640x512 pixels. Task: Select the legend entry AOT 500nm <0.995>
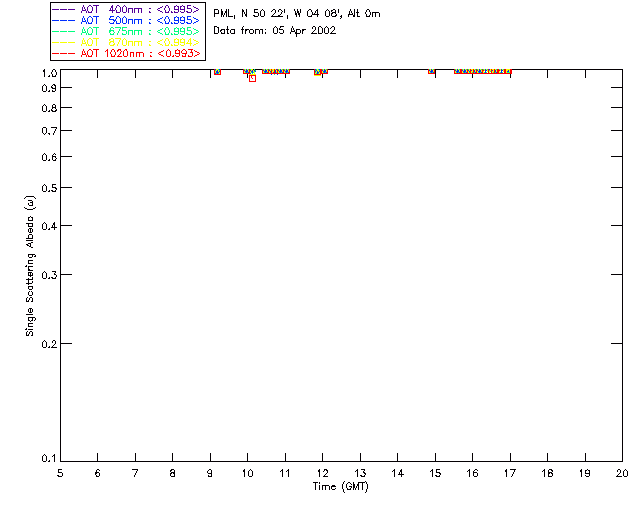tap(126, 20)
